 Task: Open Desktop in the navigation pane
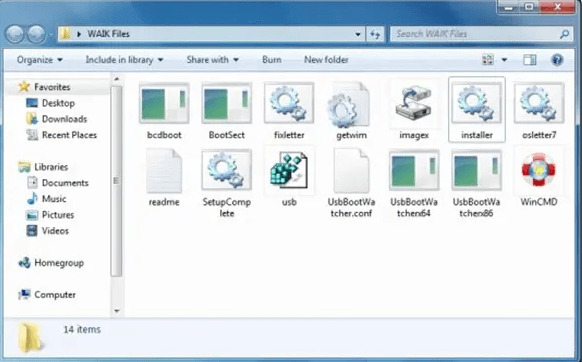tap(58, 103)
